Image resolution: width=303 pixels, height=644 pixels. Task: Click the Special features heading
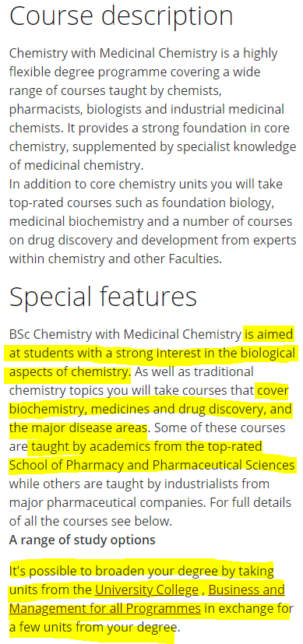[103, 297]
